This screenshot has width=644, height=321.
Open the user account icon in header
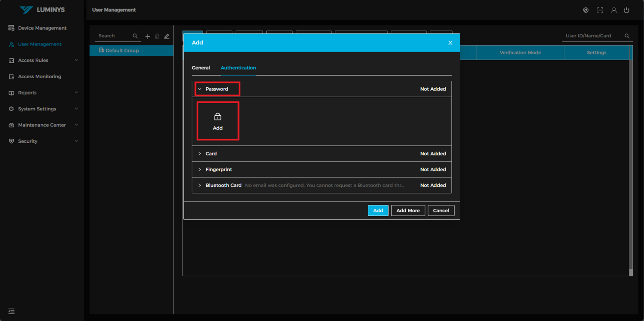[614, 10]
